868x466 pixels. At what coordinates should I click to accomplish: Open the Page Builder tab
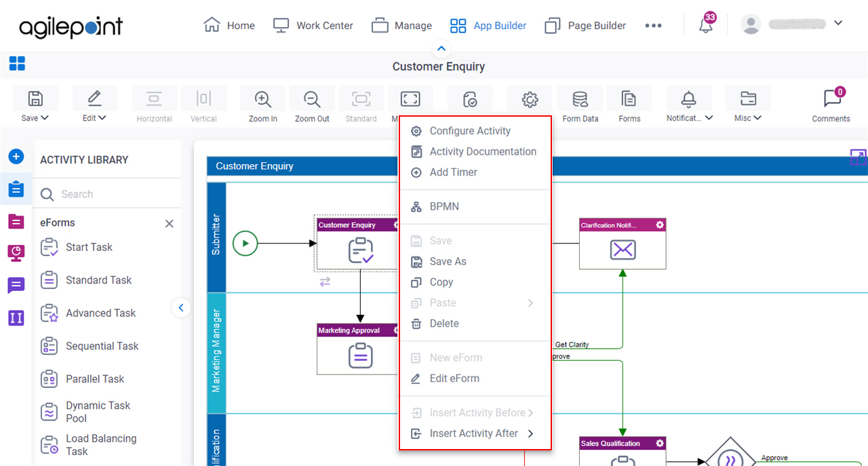click(585, 25)
